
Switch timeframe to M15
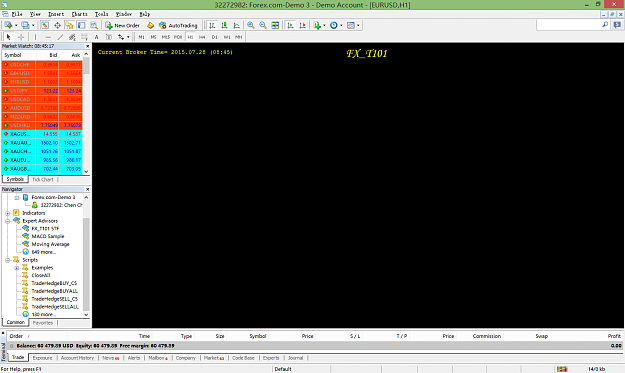(x=165, y=37)
